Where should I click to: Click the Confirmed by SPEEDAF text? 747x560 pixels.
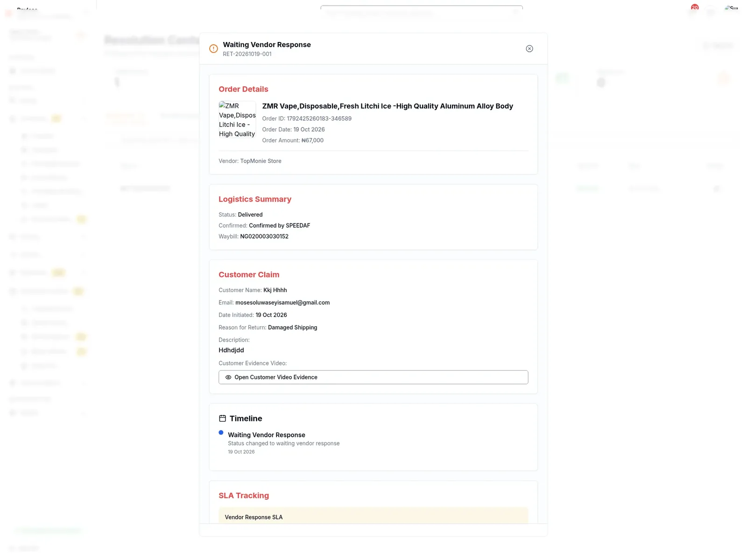click(279, 225)
